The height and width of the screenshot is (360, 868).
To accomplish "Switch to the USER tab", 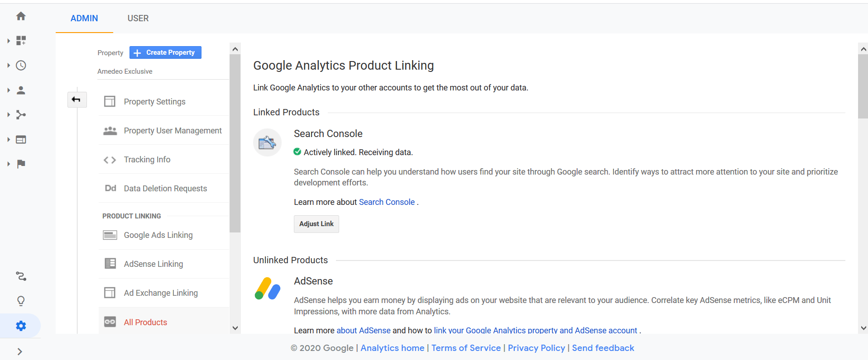I will (138, 18).
